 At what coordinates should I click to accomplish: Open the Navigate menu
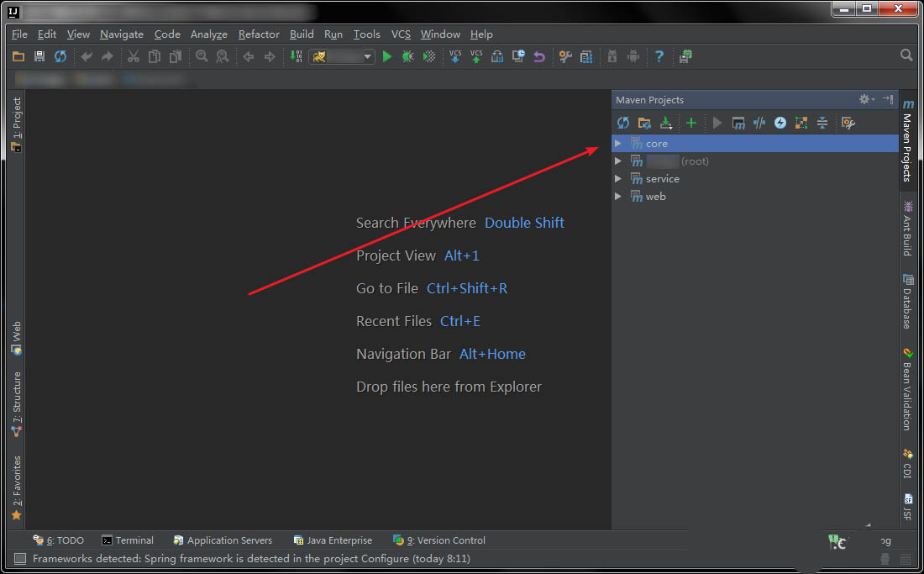122,34
